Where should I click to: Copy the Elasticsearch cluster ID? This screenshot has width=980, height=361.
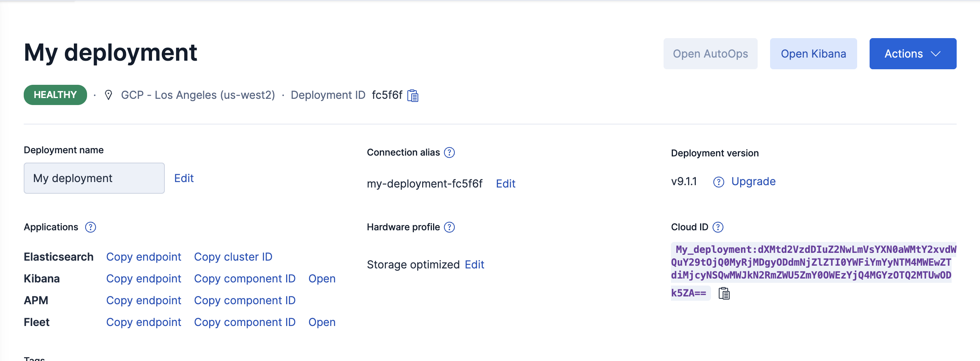coord(233,257)
